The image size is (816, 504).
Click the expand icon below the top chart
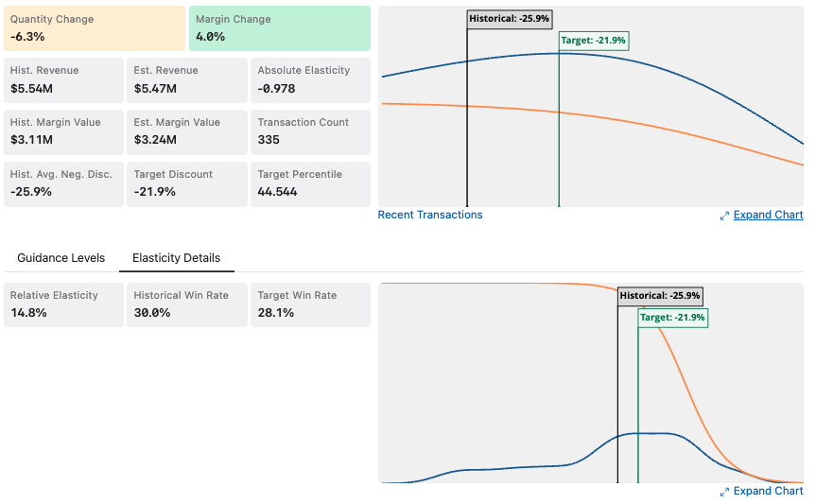[724, 216]
